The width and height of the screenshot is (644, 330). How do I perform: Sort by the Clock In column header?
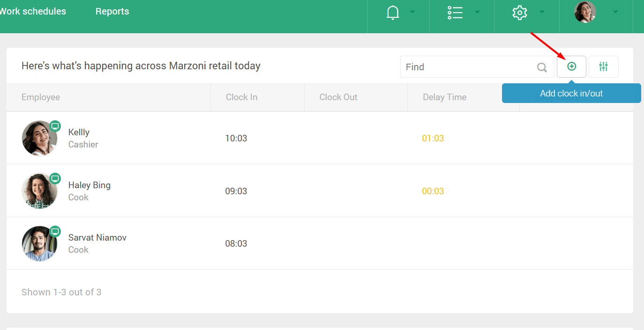(241, 97)
